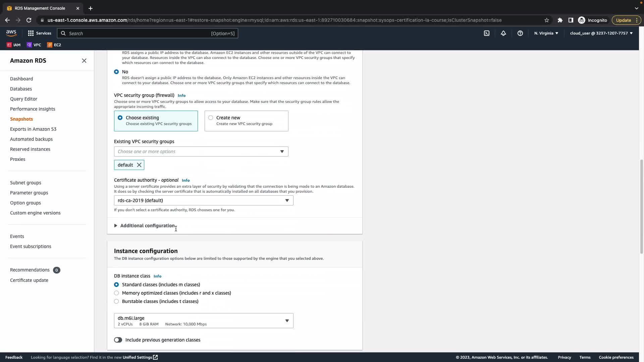Select Burstable classes radio option
The image size is (644, 362).
coord(116,301)
